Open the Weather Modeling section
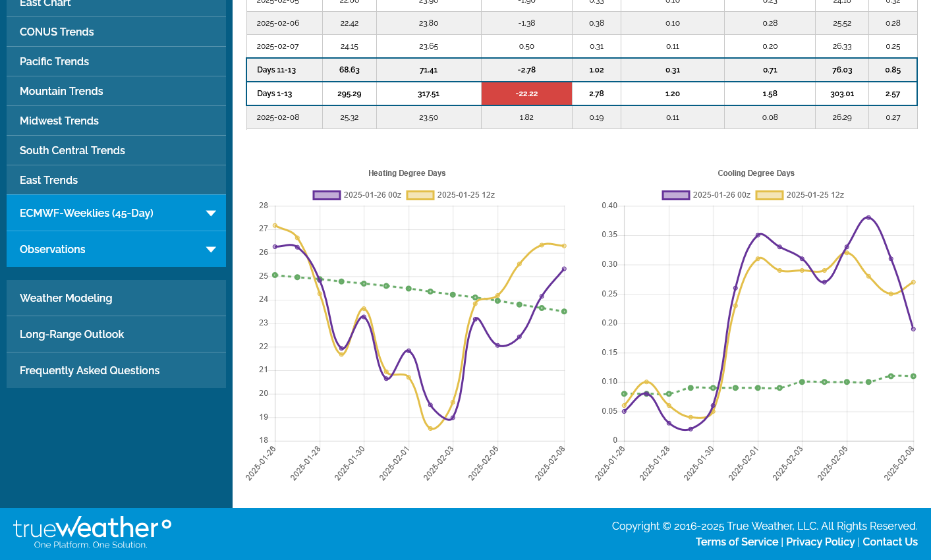The height and width of the screenshot is (560, 931). [x=66, y=298]
